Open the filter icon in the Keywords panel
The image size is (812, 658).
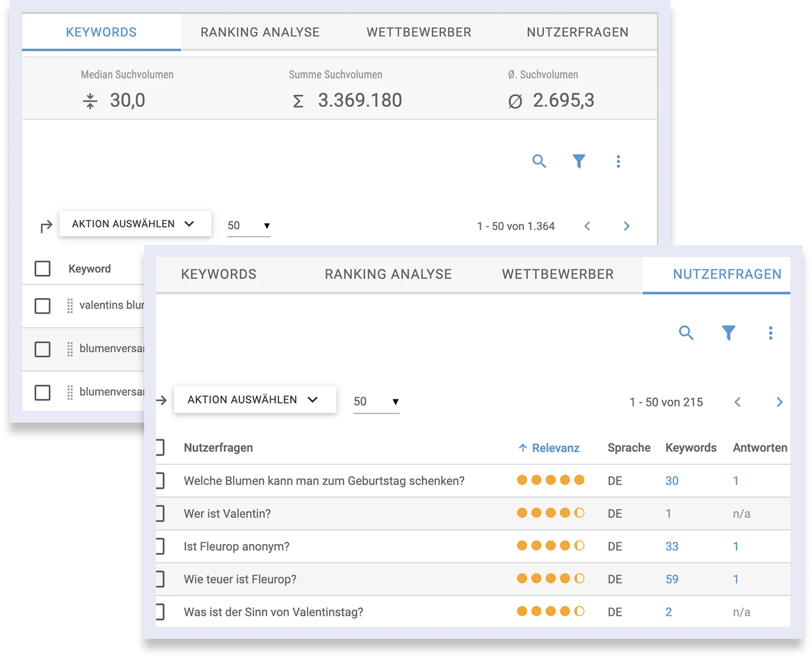[x=578, y=161]
